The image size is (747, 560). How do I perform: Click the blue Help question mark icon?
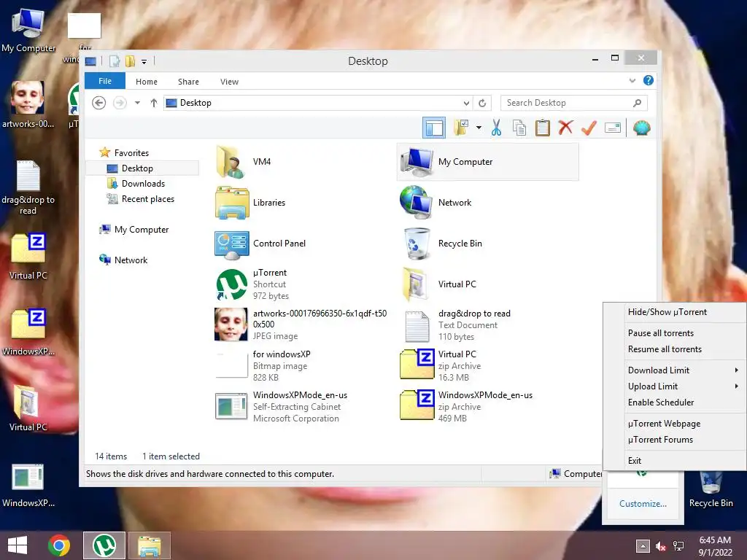pyautogui.click(x=648, y=80)
